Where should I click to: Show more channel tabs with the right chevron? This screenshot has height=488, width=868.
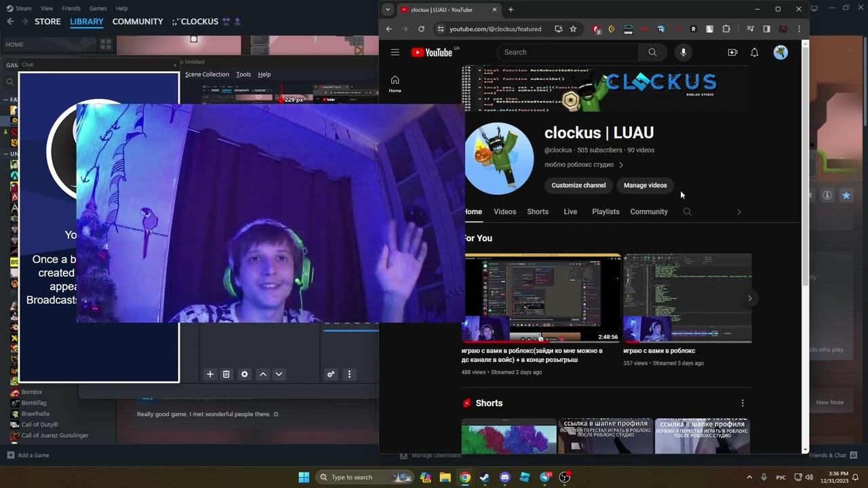pyautogui.click(x=738, y=211)
